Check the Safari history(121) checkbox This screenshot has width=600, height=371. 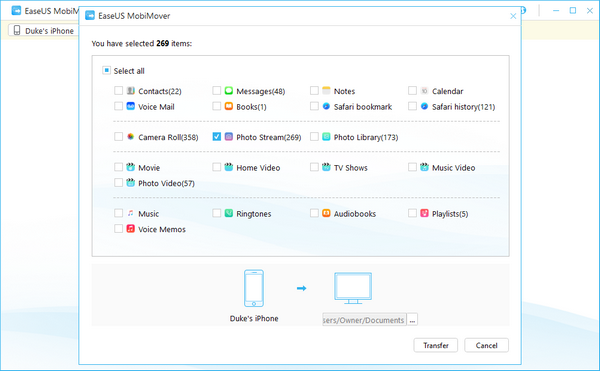tap(412, 106)
